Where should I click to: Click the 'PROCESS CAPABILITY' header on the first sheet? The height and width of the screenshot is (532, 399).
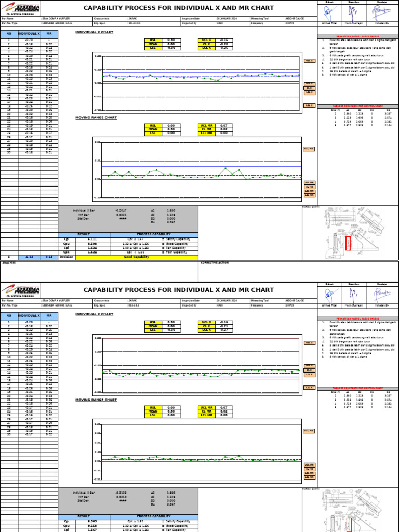154,234
